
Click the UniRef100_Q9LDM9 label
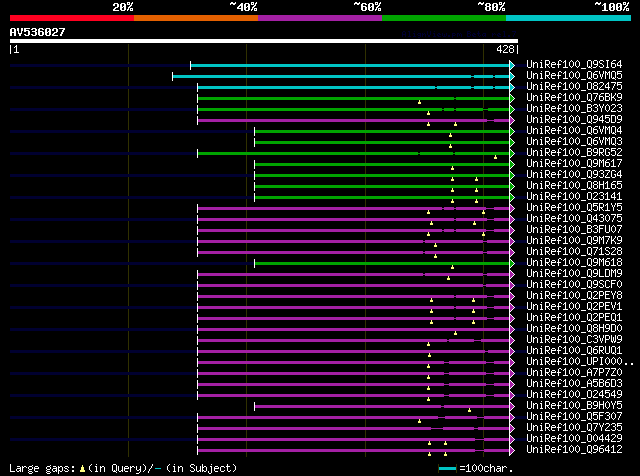click(574, 274)
